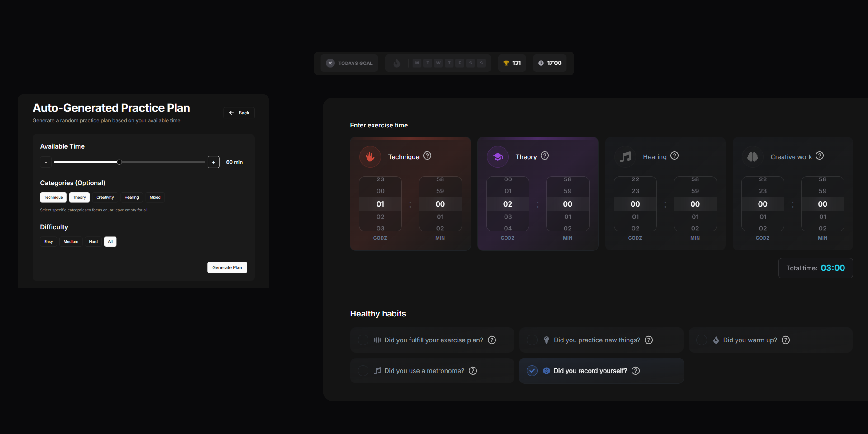Check 'Did you use a metronome?'
Viewport: 868px width, 434px height.
[x=363, y=370]
